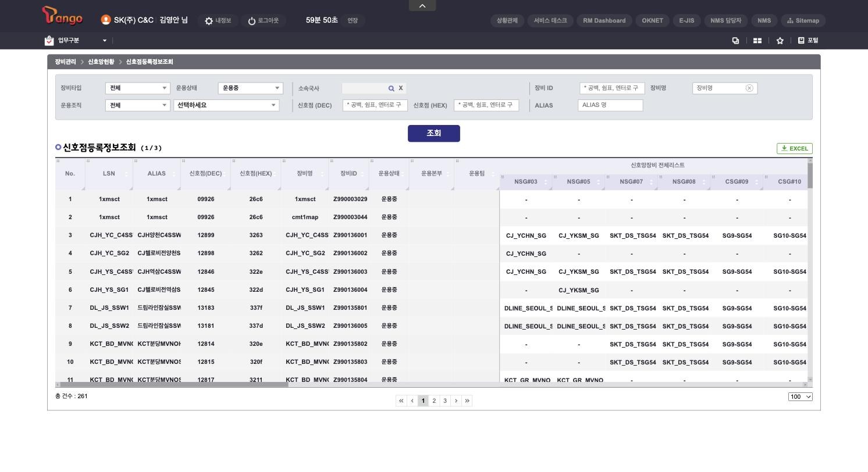Collapse the header with the up chevron
Screen dimensions: 868x472
(x=422, y=6)
